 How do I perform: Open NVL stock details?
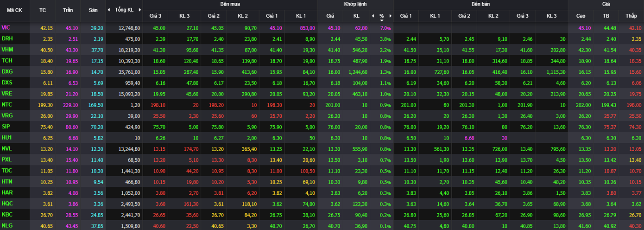coord(7,149)
